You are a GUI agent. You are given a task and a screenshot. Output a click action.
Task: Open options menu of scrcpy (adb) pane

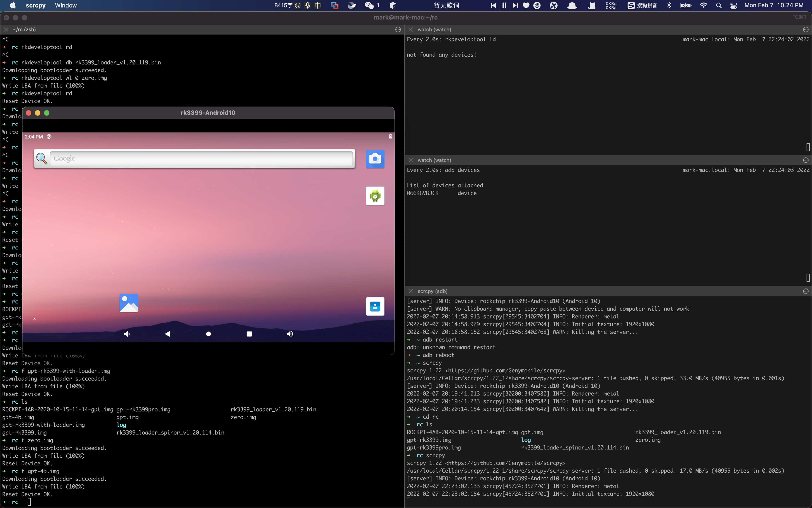point(806,291)
